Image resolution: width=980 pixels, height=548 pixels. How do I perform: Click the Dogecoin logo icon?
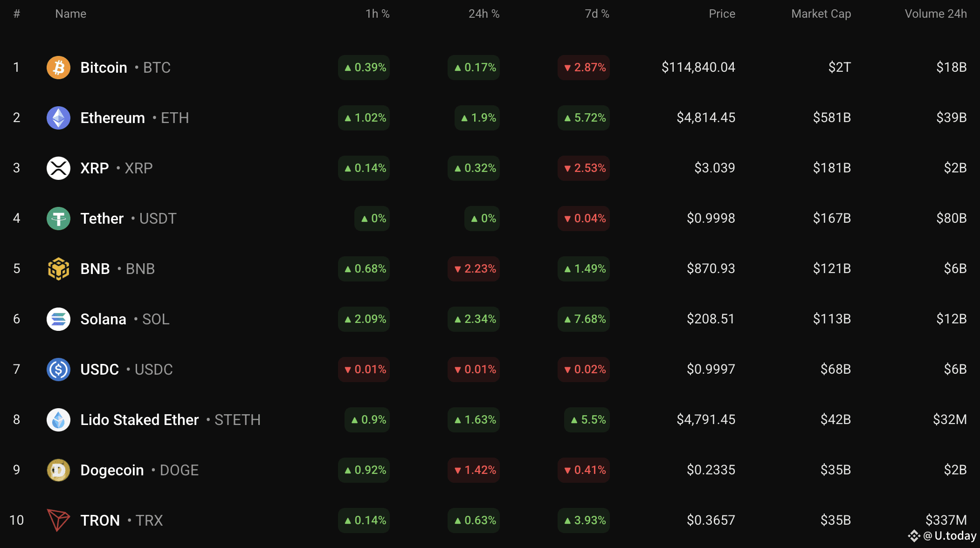(58, 470)
